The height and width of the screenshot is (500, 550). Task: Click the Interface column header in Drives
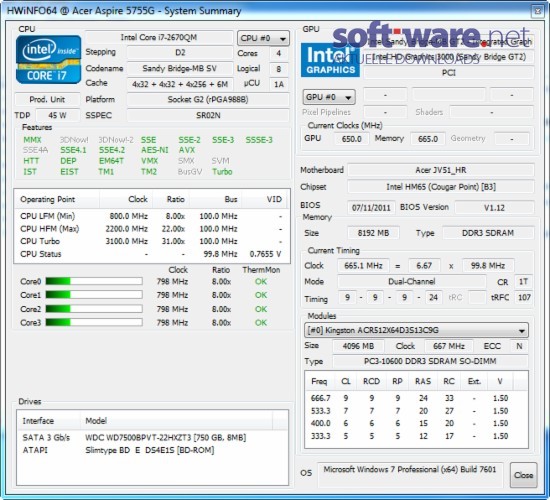(48, 421)
